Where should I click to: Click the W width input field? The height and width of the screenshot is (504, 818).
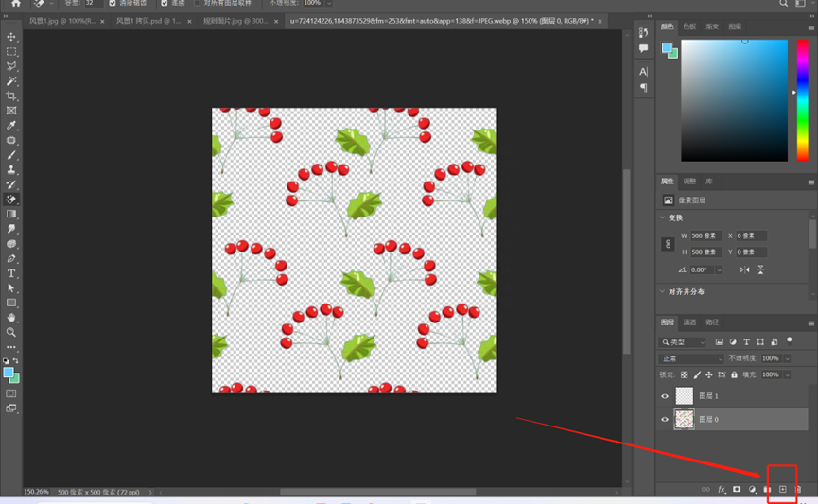coord(705,235)
